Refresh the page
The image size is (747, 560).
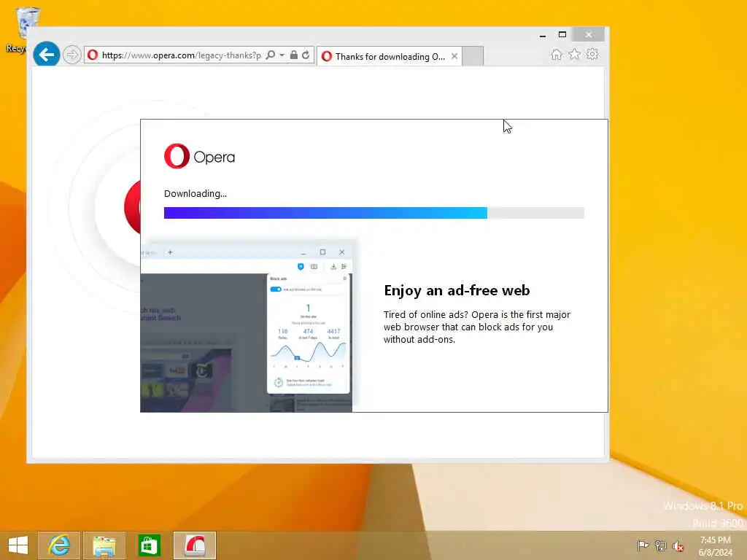click(306, 55)
